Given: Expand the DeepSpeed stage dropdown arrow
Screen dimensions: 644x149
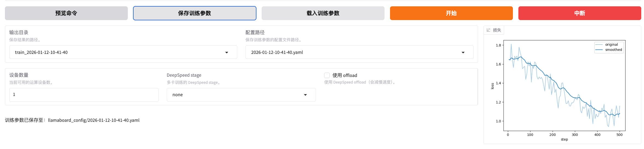Looking at the screenshot, I should [305, 95].
